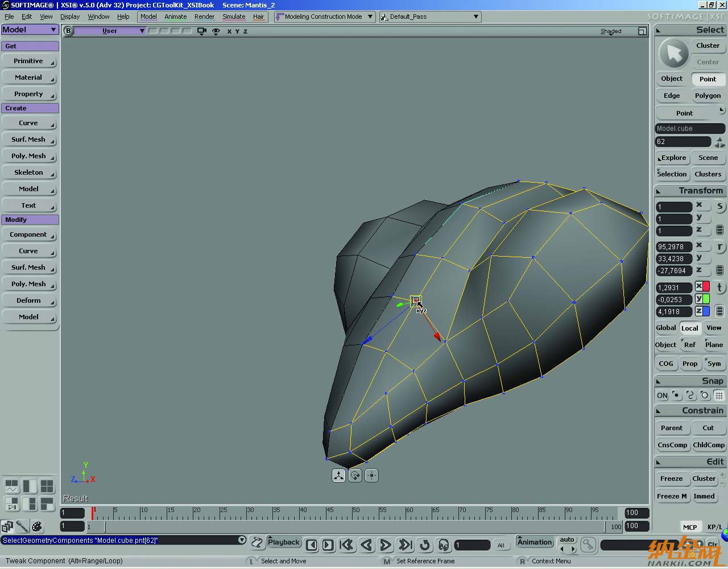Click the Scale tool S icon
This screenshot has height=569, width=728.
pos(719,207)
